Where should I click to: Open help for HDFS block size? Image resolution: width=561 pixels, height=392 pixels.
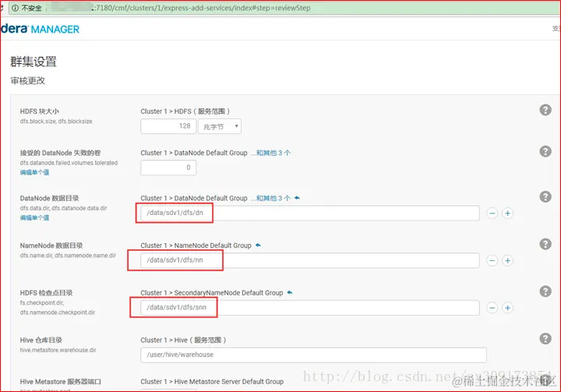(x=545, y=110)
